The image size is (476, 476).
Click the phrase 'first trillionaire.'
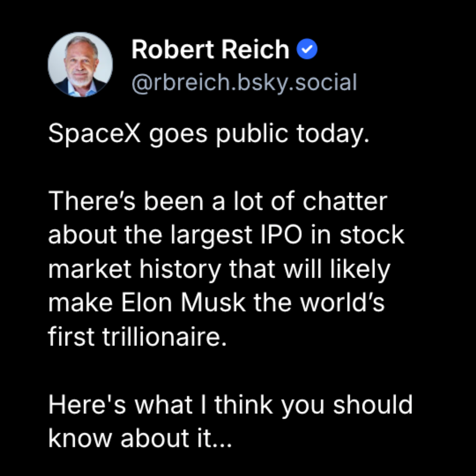coord(137,336)
